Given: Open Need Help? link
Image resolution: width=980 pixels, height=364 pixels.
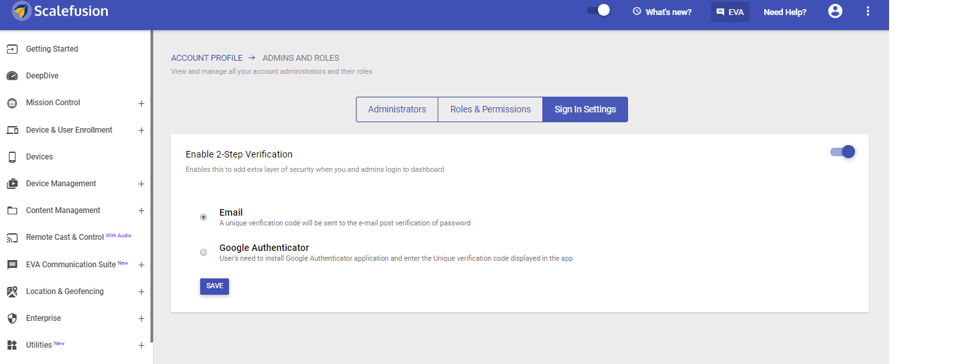Looking at the screenshot, I should [x=785, y=12].
